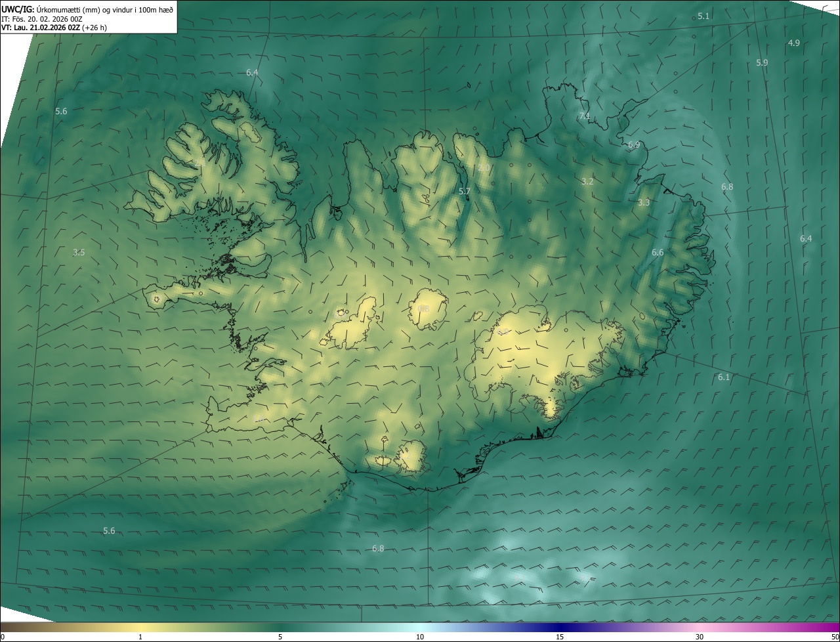This screenshot has height=642, width=840.
Task: Click the 6.9 value label on the map
Action: (x=634, y=144)
